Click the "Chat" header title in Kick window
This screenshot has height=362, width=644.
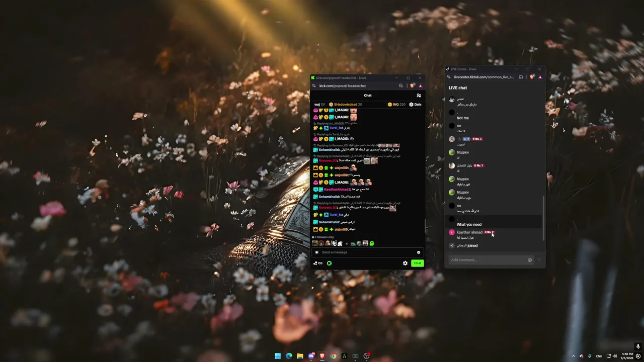pyautogui.click(x=368, y=96)
